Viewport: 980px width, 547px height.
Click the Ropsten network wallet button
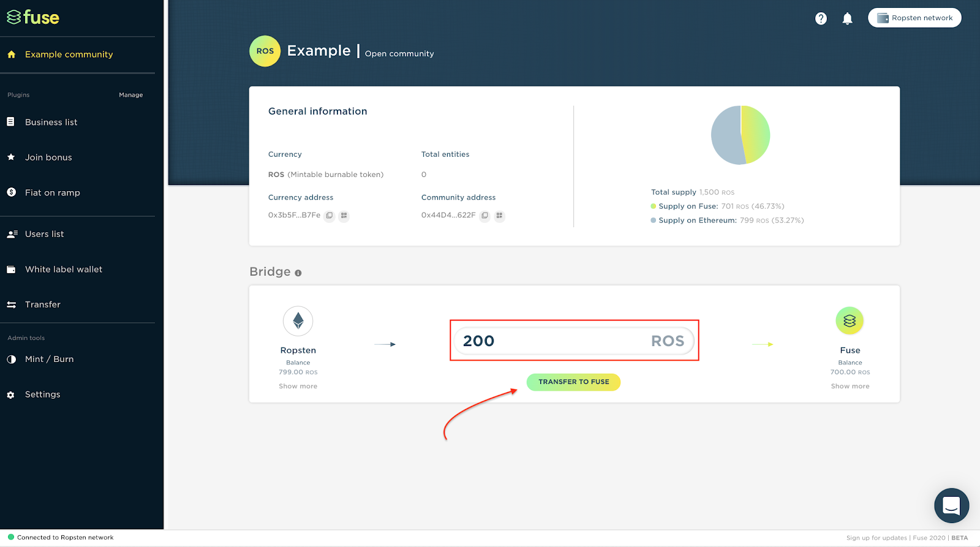point(914,18)
